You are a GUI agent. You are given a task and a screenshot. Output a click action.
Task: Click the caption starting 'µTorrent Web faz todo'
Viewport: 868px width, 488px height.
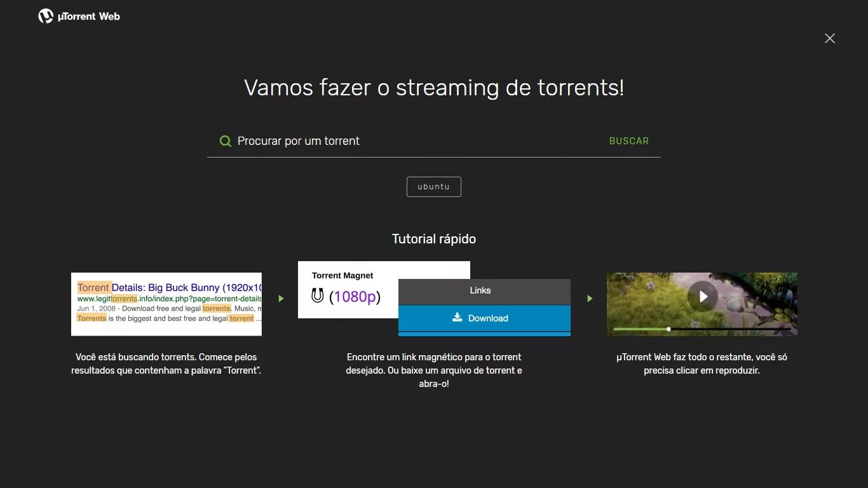(702, 363)
